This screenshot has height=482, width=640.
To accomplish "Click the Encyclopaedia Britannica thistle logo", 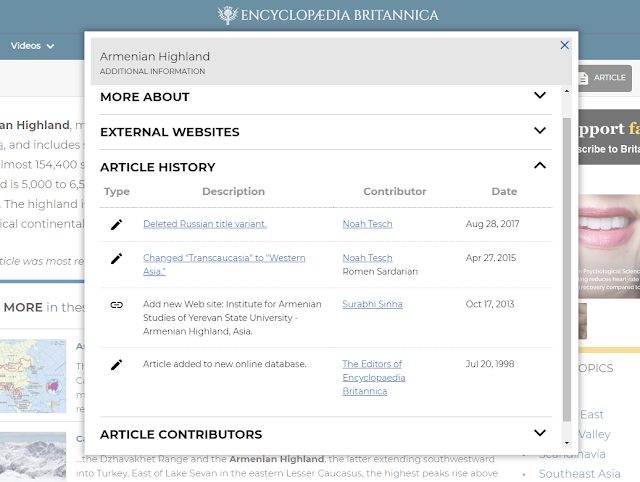I will tap(231, 15).
